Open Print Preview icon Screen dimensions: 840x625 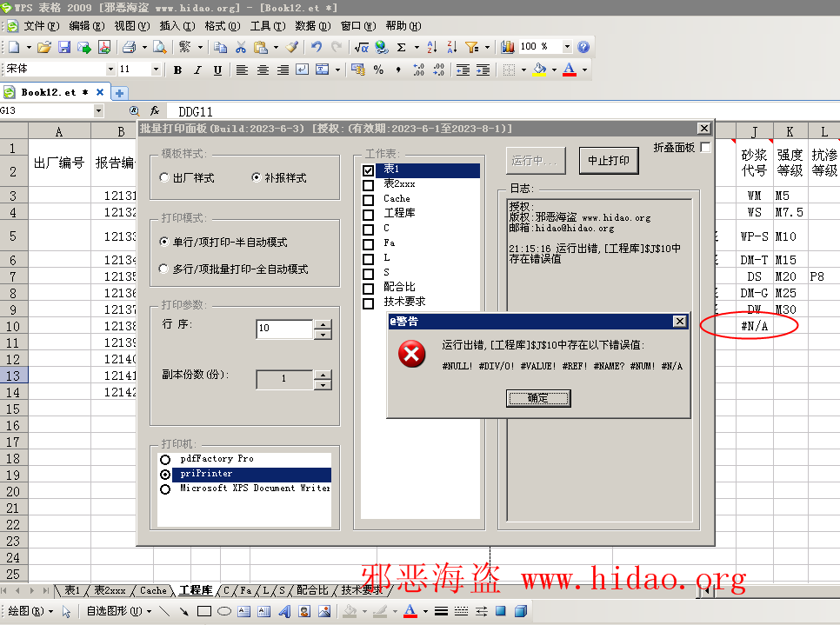click(x=160, y=47)
